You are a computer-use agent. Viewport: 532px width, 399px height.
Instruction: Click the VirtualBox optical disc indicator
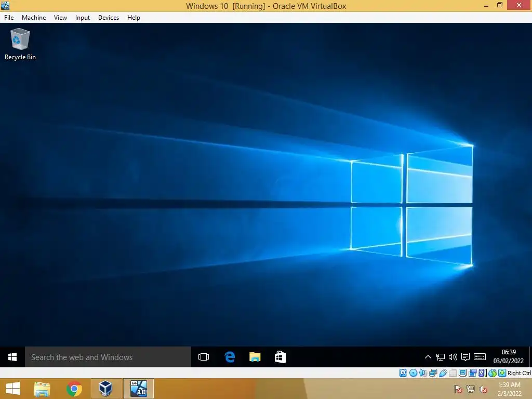413,373
